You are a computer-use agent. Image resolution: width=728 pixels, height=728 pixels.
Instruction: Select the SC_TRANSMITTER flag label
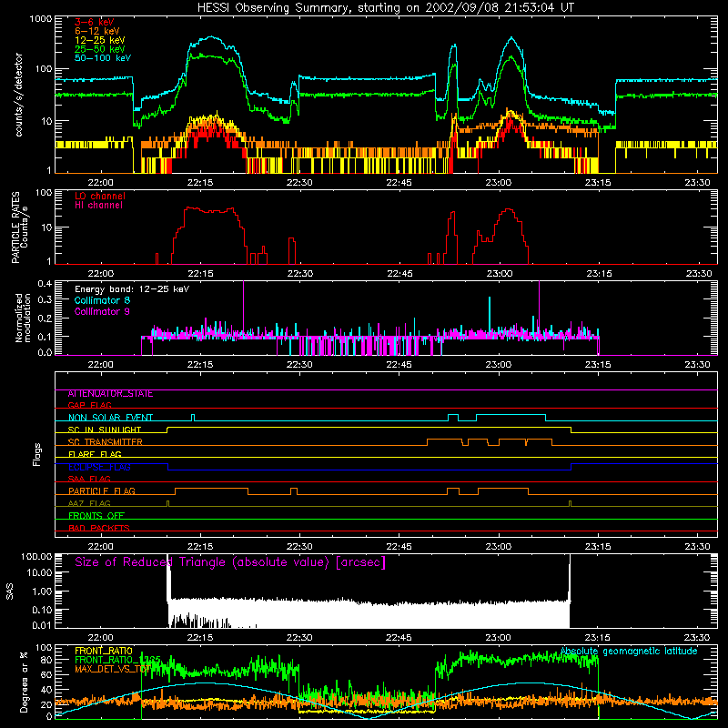point(106,442)
